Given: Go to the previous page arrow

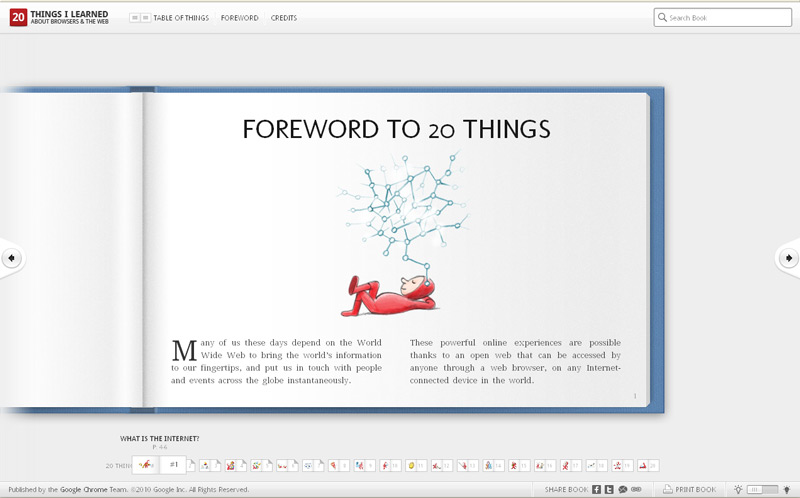Looking at the screenshot, I should coord(11,258).
